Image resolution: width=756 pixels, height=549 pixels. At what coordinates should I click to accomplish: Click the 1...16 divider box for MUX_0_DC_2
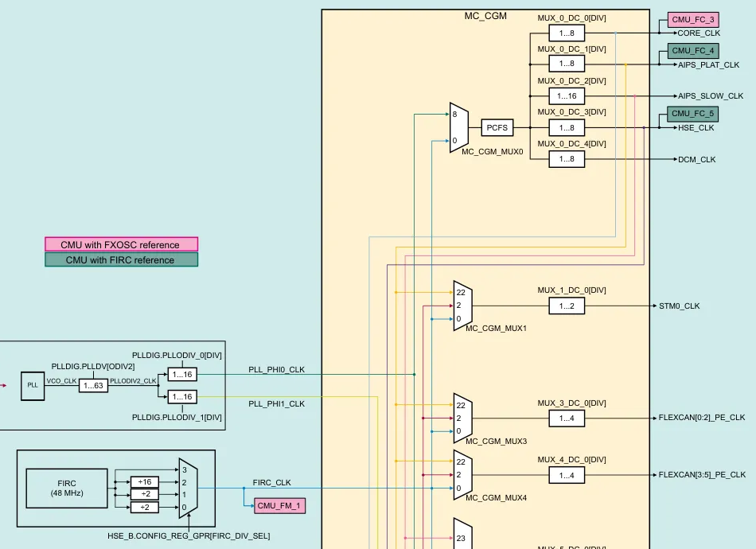point(567,96)
